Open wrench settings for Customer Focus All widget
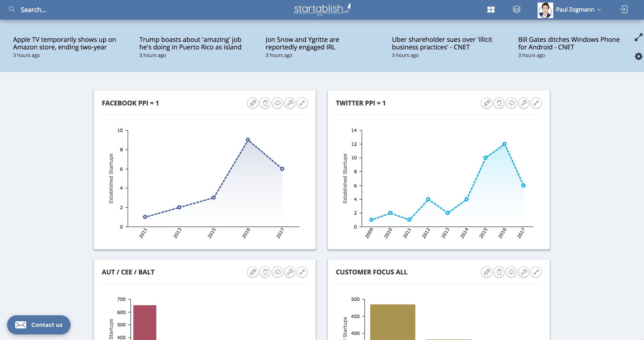Screen dimensions: 644x340 524,272
